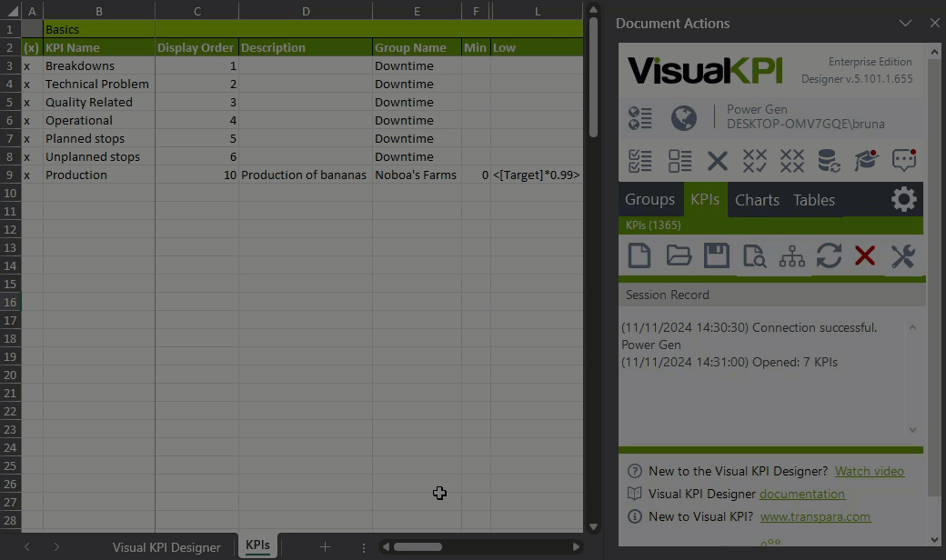Expand the Document Actions pane options chevron
The width and height of the screenshot is (946, 560).
click(x=905, y=23)
